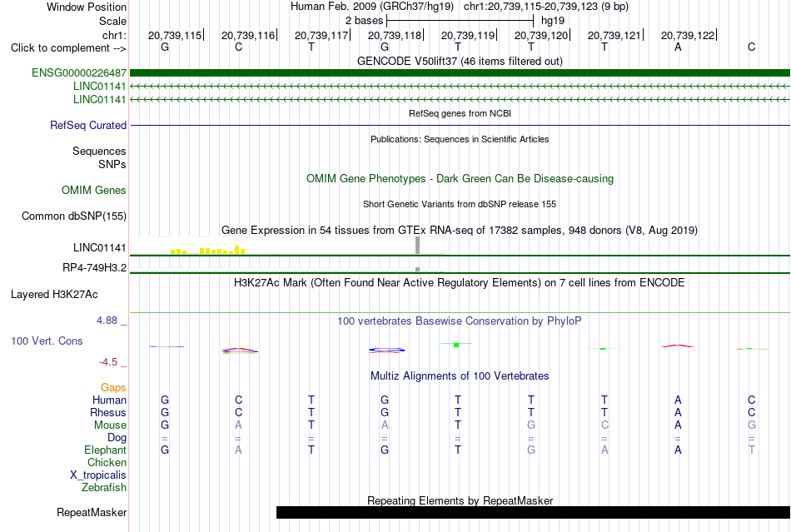Click the red PhyloP peak below 20,739,122
Screen dimensions: 791x532
(x=678, y=346)
